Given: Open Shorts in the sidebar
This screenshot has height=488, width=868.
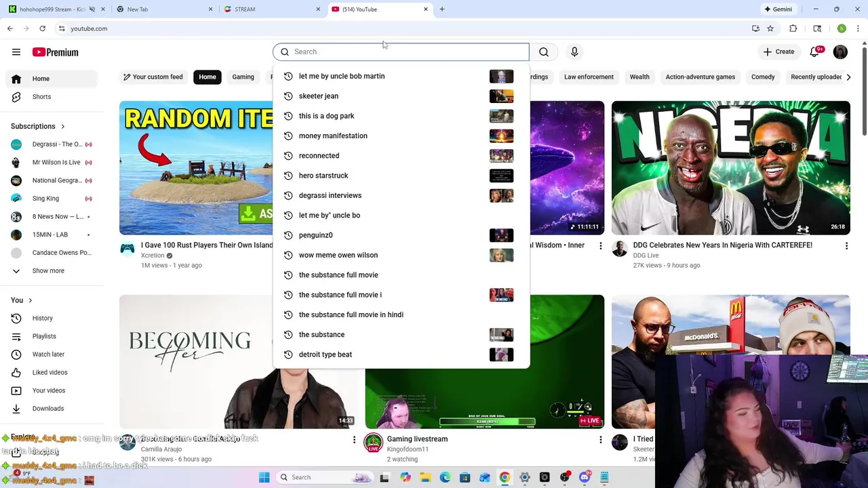Looking at the screenshot, I should (52, 96).
